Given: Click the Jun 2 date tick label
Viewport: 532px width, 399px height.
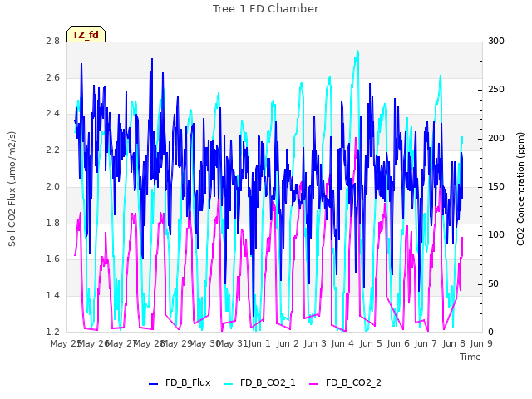Looking at the screenshot, I should (288, 343).
